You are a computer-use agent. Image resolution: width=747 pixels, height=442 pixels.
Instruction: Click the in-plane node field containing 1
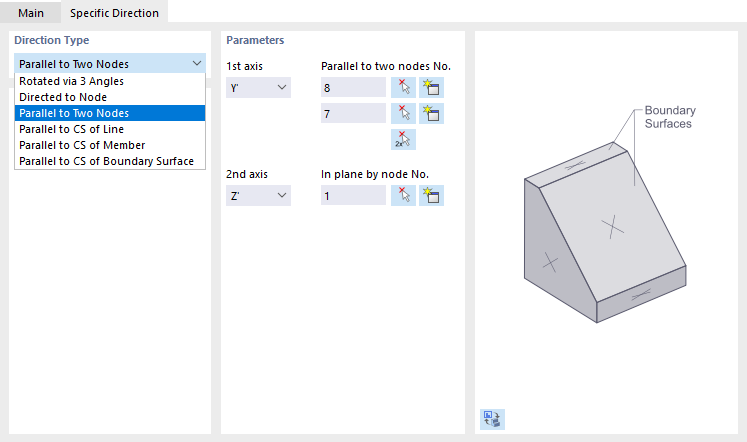[353, 195]
